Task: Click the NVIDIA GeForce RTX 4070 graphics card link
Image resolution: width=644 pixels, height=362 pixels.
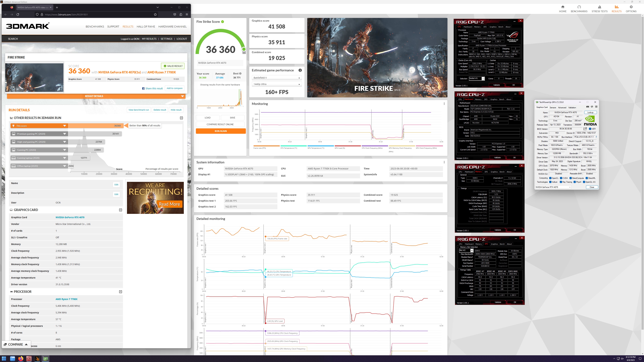Action: pos(70,217)
